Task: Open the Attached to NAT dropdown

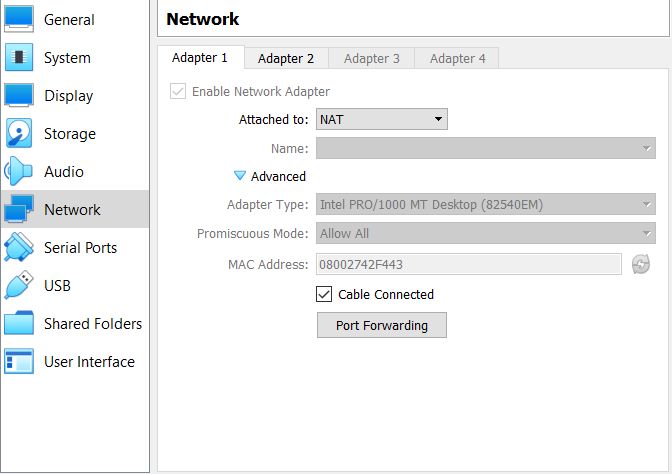Action: click(382, 119)
